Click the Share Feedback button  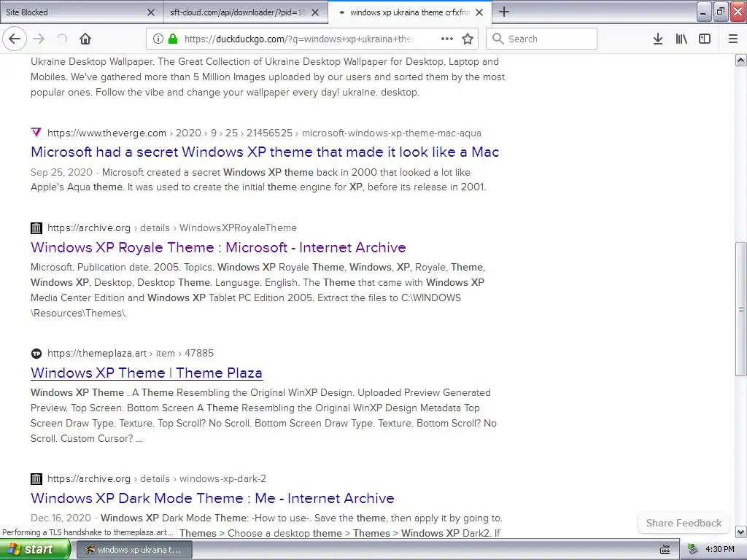(684, 523)
